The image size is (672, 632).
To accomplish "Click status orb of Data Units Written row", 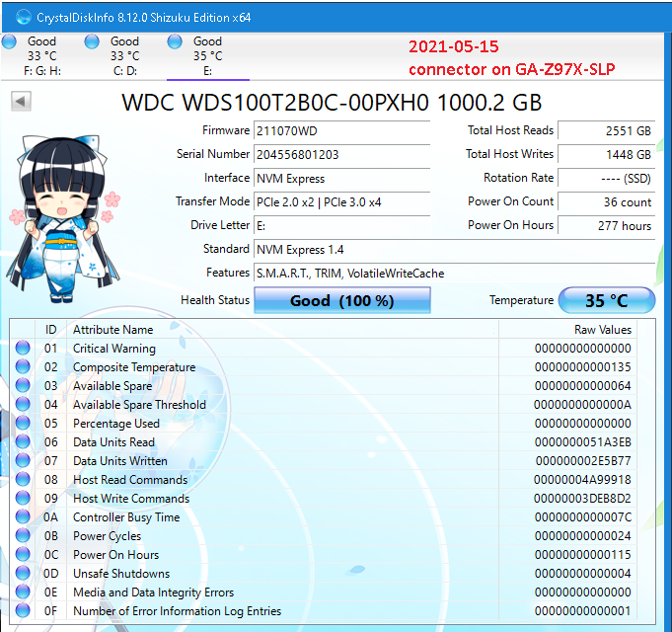I will point(23,460).
